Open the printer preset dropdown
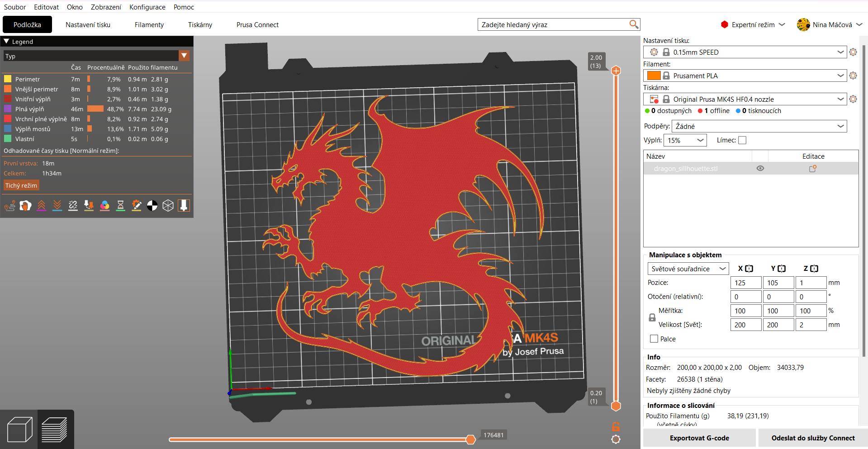Image resolution: width=868 pixels, height=449 pixels. point(745,99)
